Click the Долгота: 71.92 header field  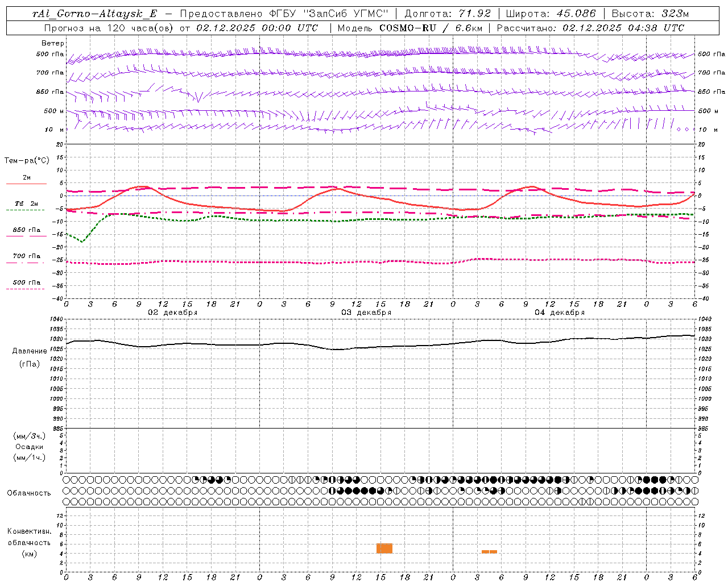point(447,14)
